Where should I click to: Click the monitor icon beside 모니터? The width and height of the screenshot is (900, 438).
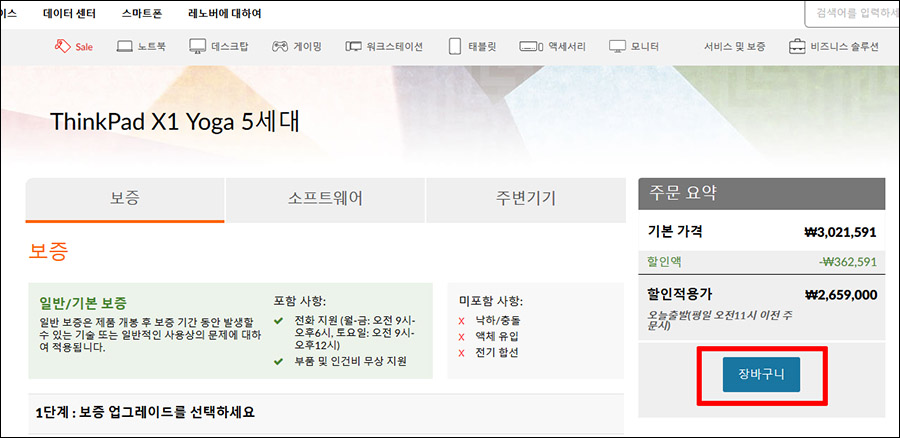point(618,46)
